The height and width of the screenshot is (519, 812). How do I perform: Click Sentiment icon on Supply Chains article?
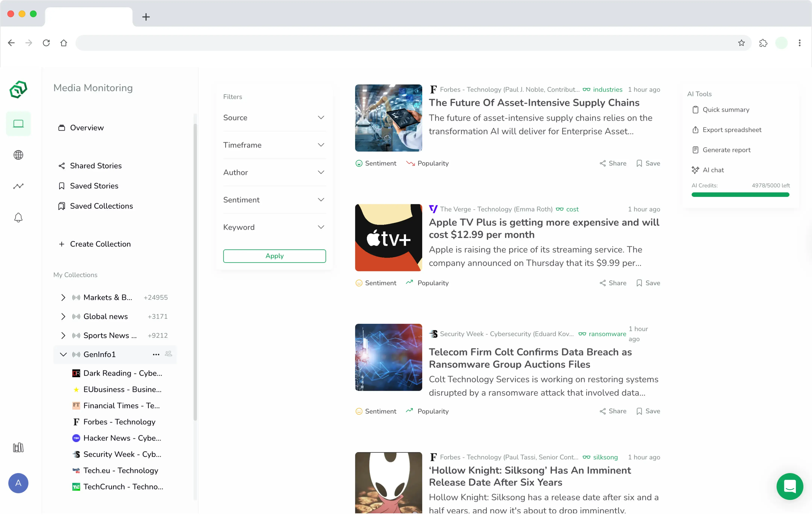click(359, 163)
